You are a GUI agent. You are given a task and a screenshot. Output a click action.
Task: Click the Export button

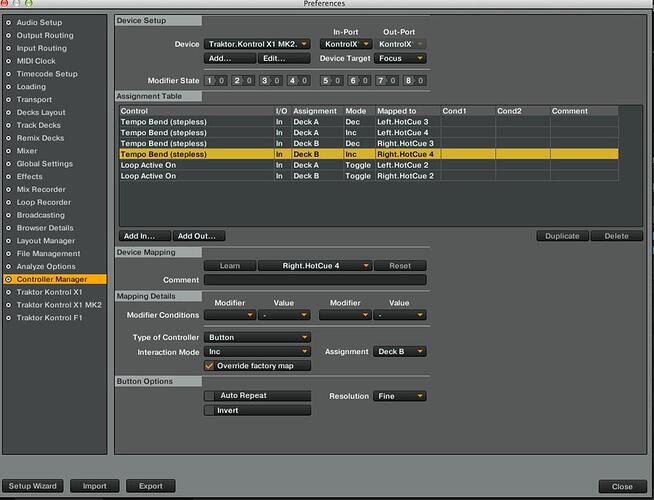click(151, 486)
